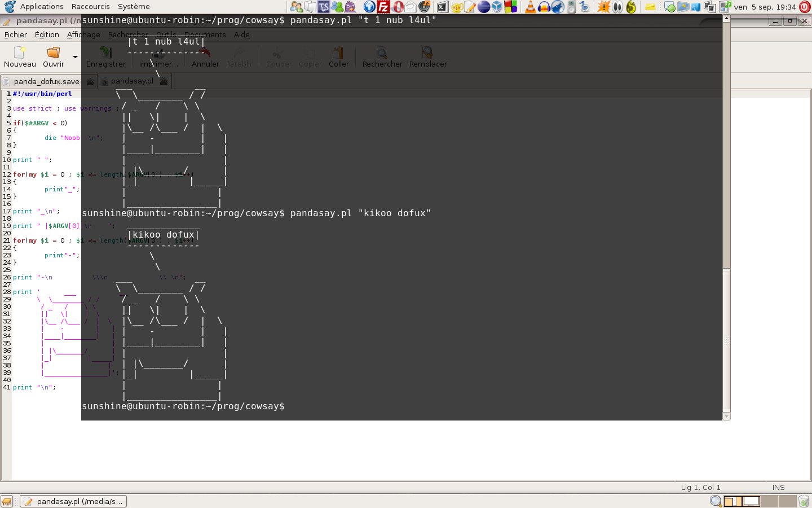Image resolution: width=812 pixels, height=508 pixels.
Task: Click the Ouvrir folder icon in gedit
Action: [x=53, y=52]
